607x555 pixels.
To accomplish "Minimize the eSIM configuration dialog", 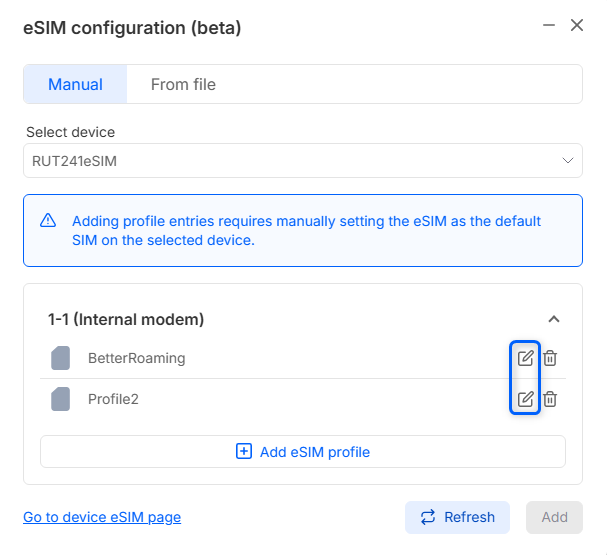I will (x=549, y=25).
